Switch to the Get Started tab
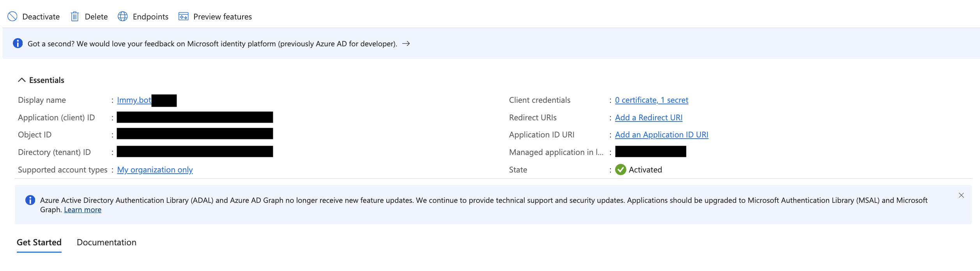The image size is (980, 271). (x=39, y=243)
